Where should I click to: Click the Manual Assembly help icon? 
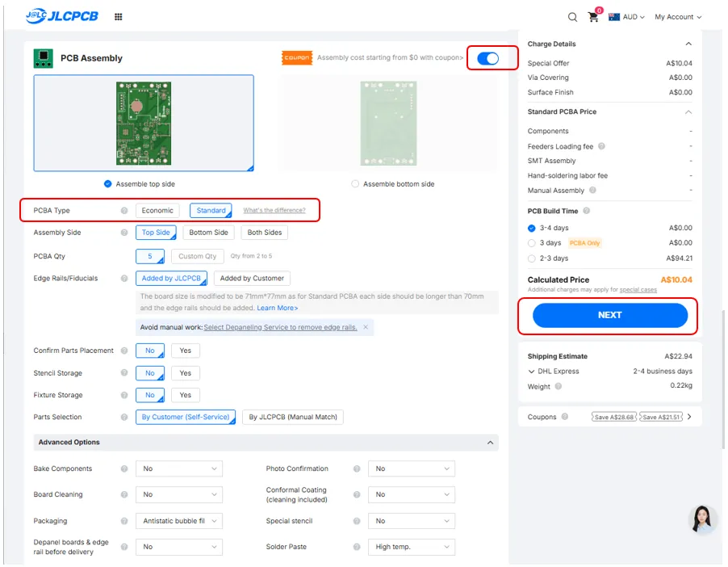point(592,190)
